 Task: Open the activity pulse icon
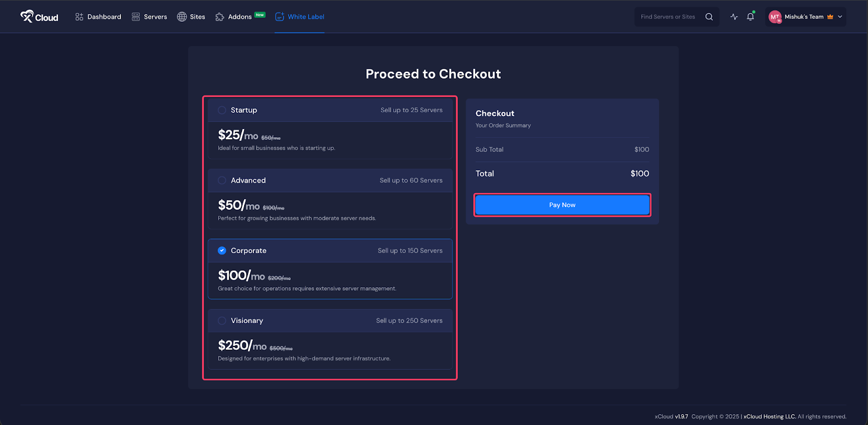point(734,17)
